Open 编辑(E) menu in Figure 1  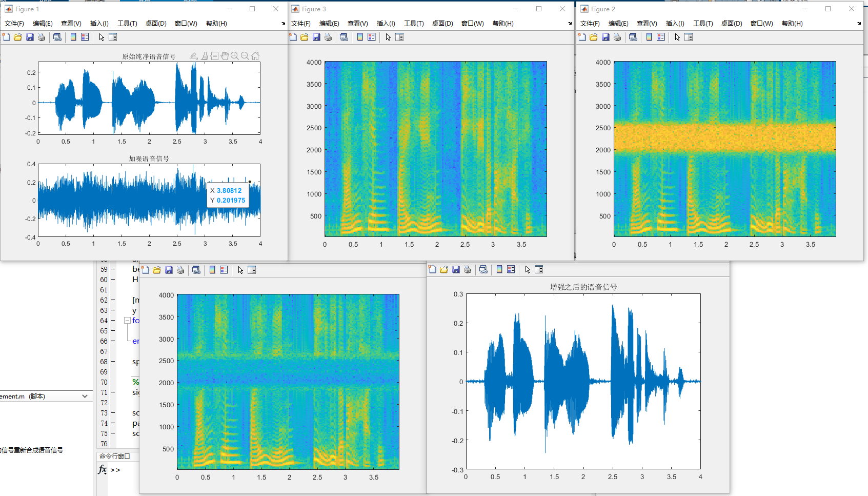pyautogui.click(x=43, y=24)
